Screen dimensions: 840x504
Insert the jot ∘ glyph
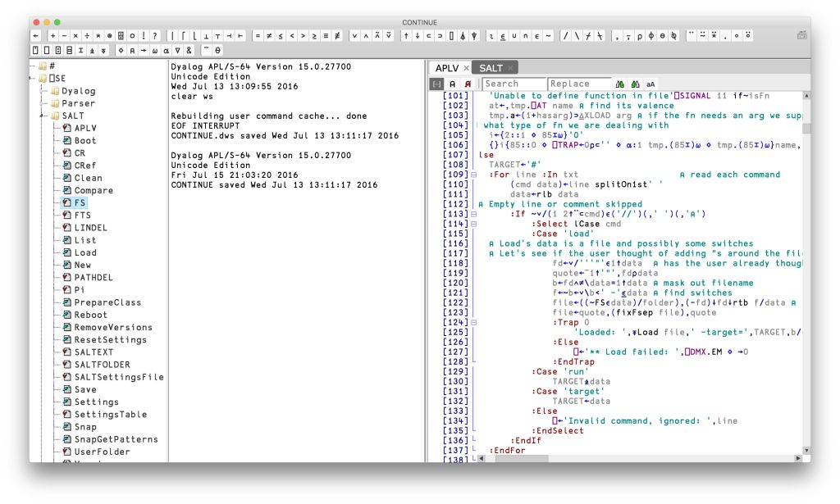(737, 36)
